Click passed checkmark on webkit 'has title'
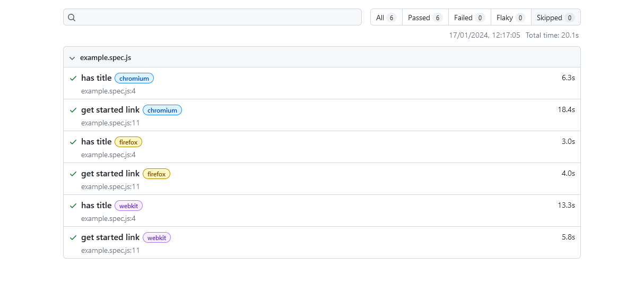 (x=73, y=206)
